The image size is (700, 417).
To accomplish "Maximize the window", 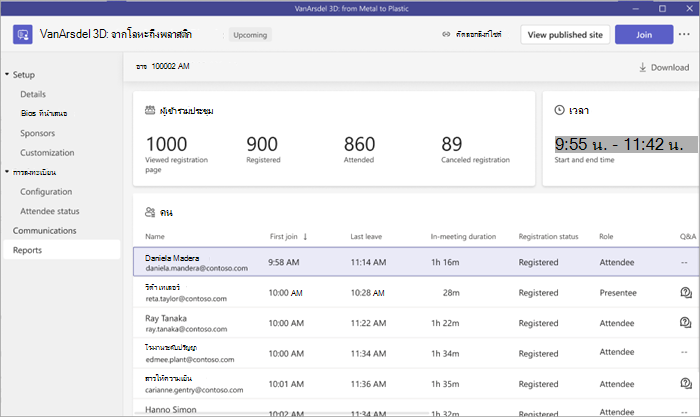I will tap(662, 8).
